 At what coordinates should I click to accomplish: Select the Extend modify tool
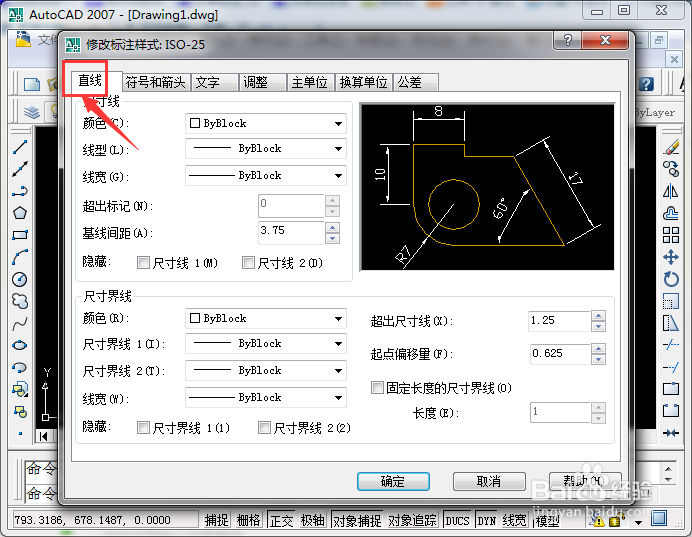(671, 367)
